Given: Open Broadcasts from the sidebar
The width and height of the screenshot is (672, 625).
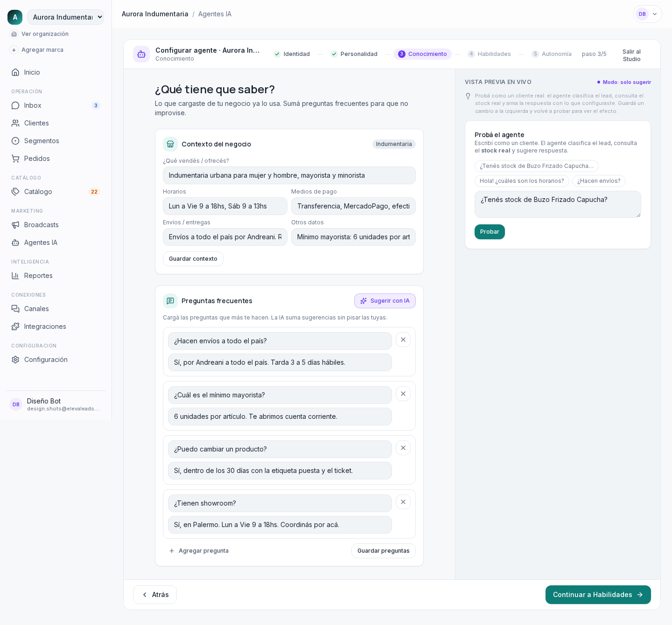Looking at the screenshot, I should tap(56, 225).
